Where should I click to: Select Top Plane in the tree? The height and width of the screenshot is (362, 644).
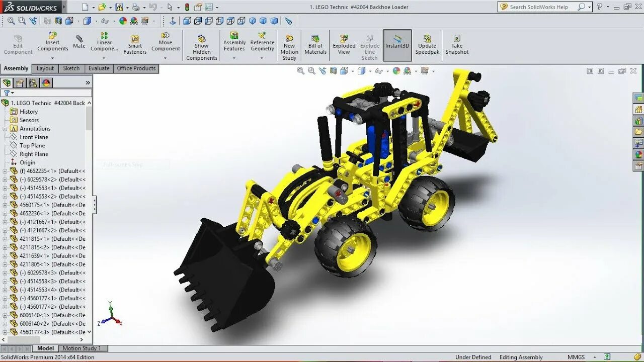point(32,145)
